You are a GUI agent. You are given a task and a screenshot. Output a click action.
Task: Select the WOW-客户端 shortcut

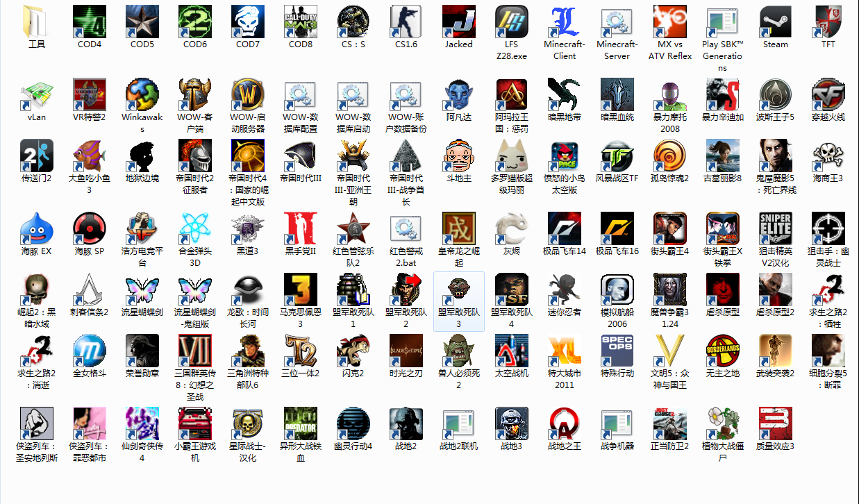pyautogui.click(x=195, y=95)
